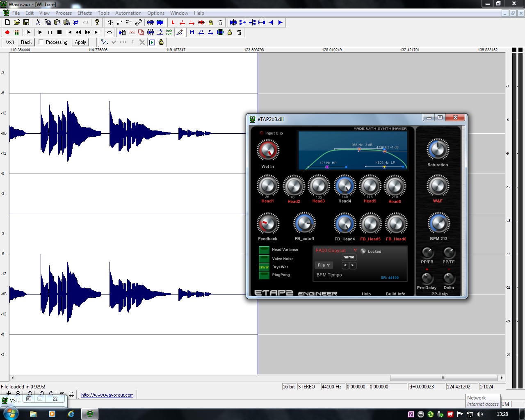Open the Effects menu
This screenshot has width=525, height=420.
[84, 13]
